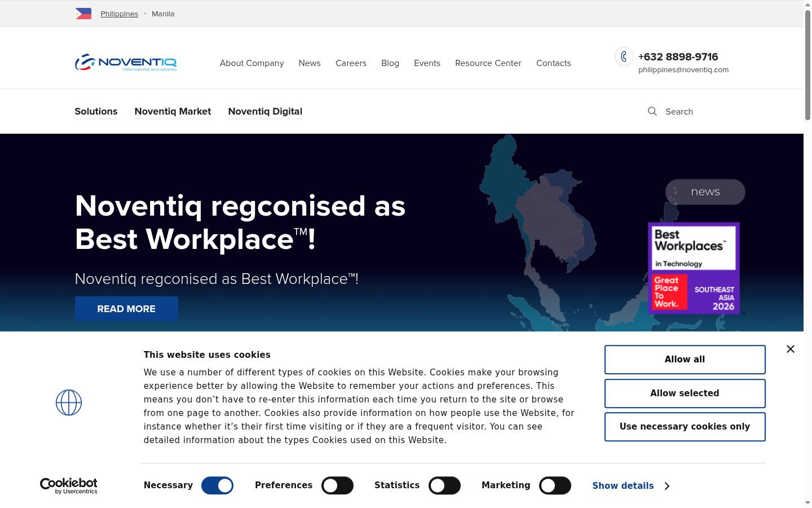The height and width of the screenshot is (508, 812).
Task: Click the globe icon in cookie banner
Action: [x=69, y=402]
